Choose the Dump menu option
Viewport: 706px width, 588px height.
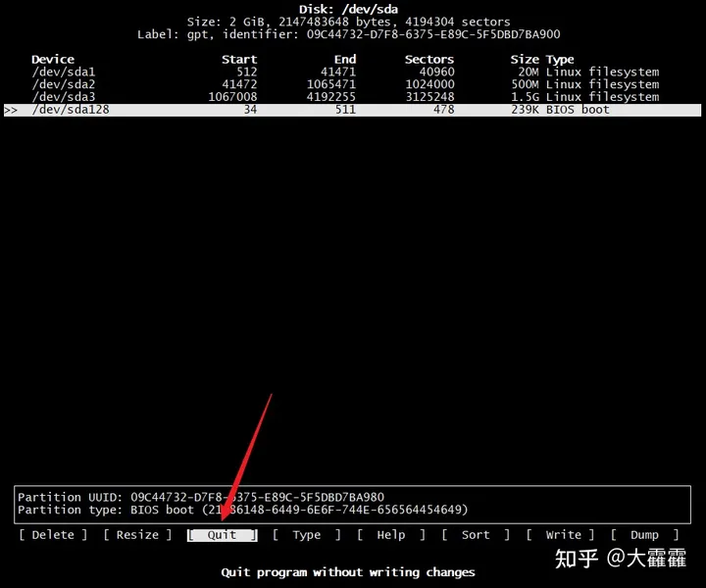click(644, 535)
